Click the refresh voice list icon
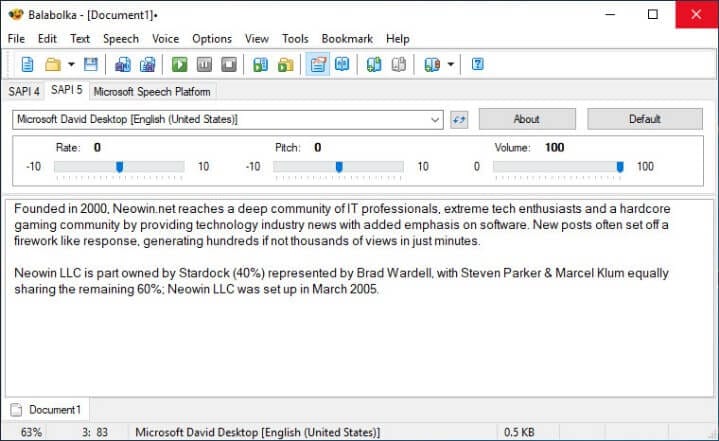 (x=459, y=120)
